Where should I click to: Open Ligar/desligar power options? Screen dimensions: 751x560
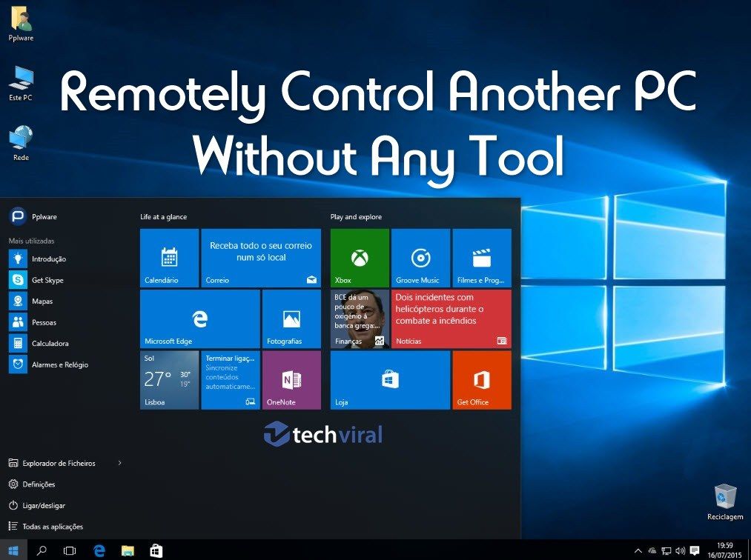point(36,505)
